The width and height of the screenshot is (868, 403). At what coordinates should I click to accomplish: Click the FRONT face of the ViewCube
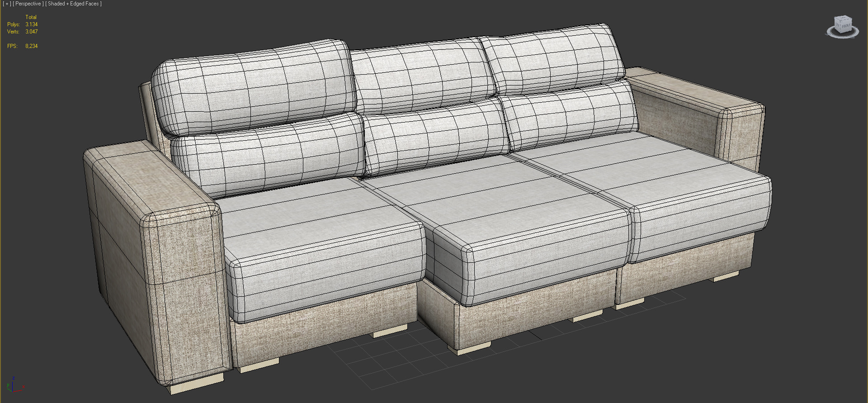coord(846,26)
